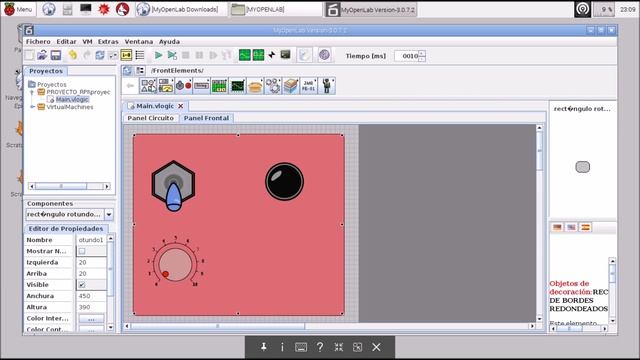The height and width of the screenshot is (360, 640).
Task: Select Main.vlogic in the project tree
Action: tap(72, 100)
